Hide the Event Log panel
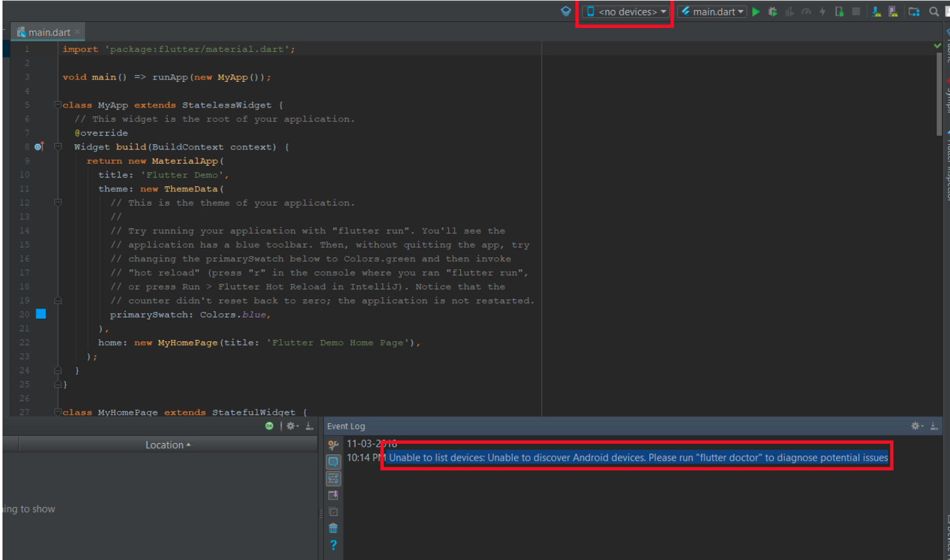The width and height of the screenshot is (950, 560). [x=934, y=426]
